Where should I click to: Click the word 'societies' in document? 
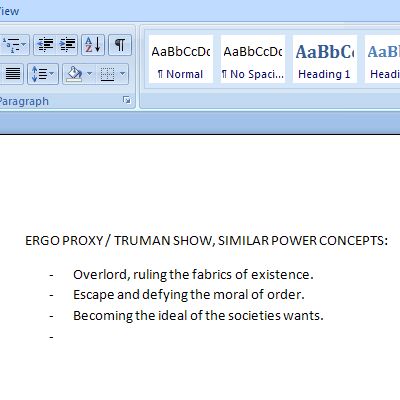(x=254, y=316)
